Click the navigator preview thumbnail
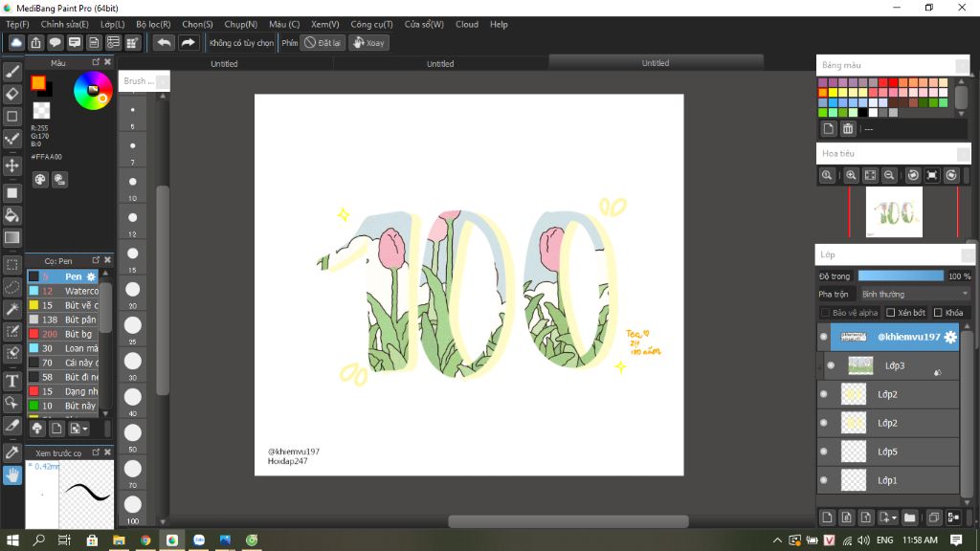This screenshot has height=551, width=980. (x=894, y=212)
